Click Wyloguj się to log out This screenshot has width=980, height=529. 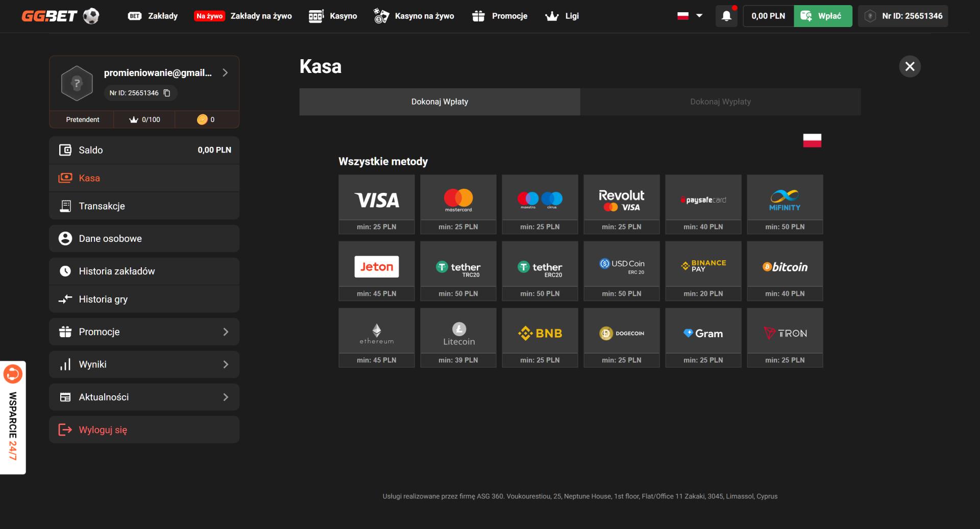[144, 430]
